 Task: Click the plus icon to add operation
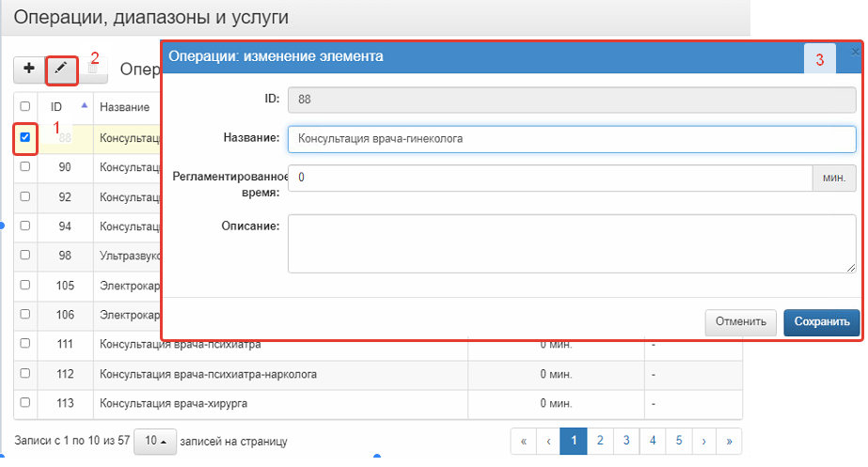(x=29, y=69)
